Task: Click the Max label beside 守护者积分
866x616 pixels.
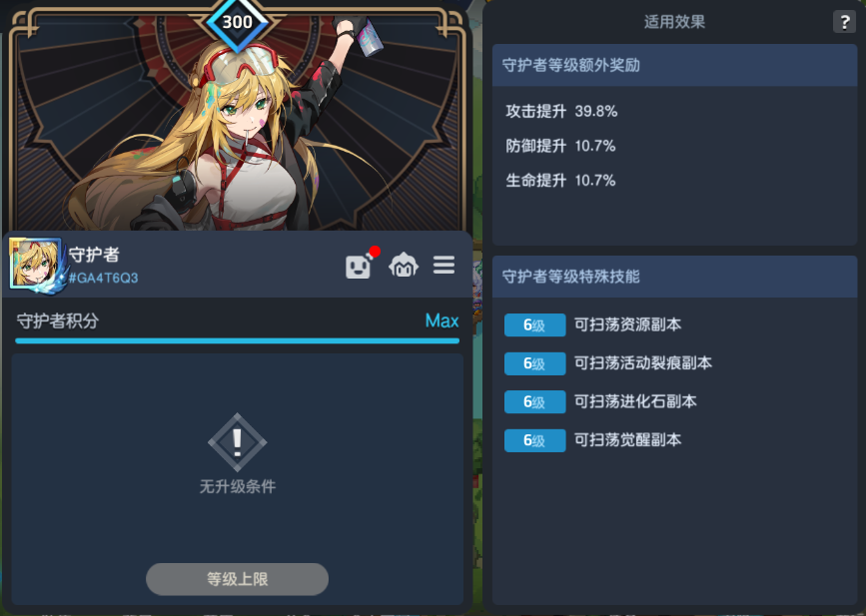Action: tap(441, 320)
